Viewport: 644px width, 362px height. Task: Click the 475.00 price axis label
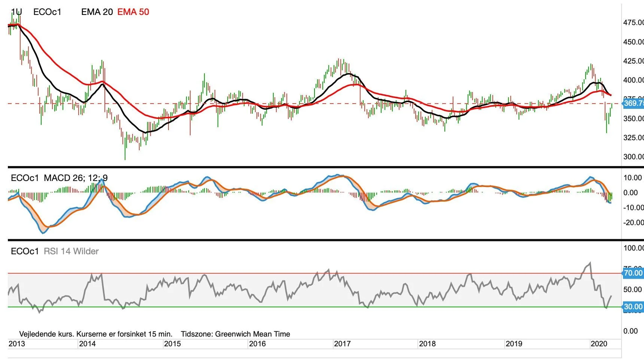tap(634, 23)
